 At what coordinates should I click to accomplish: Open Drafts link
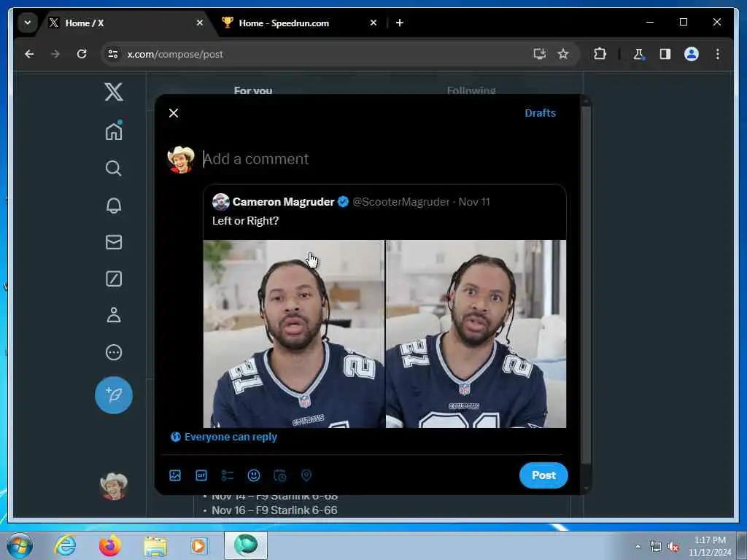pyautogui.click(x=541, y=113)
